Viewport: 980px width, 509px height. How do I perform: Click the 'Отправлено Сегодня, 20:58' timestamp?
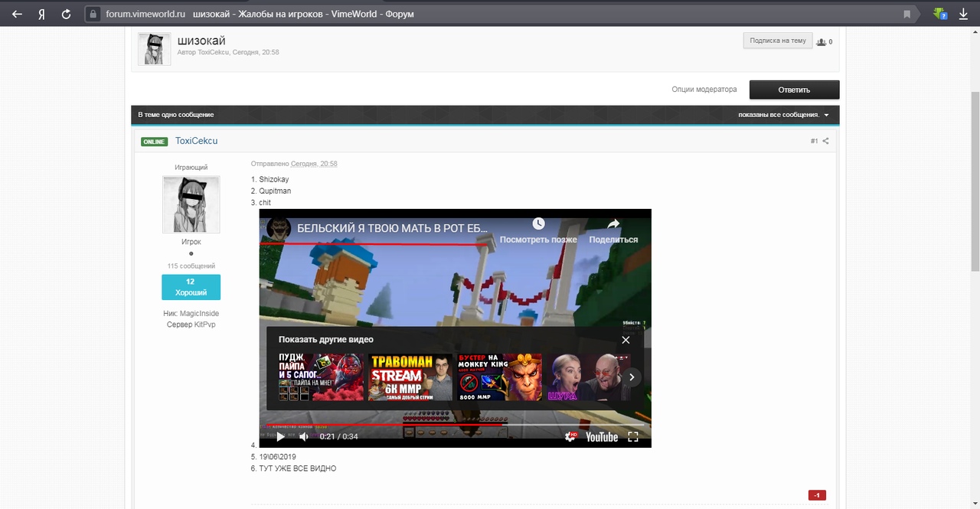point(294,164)
